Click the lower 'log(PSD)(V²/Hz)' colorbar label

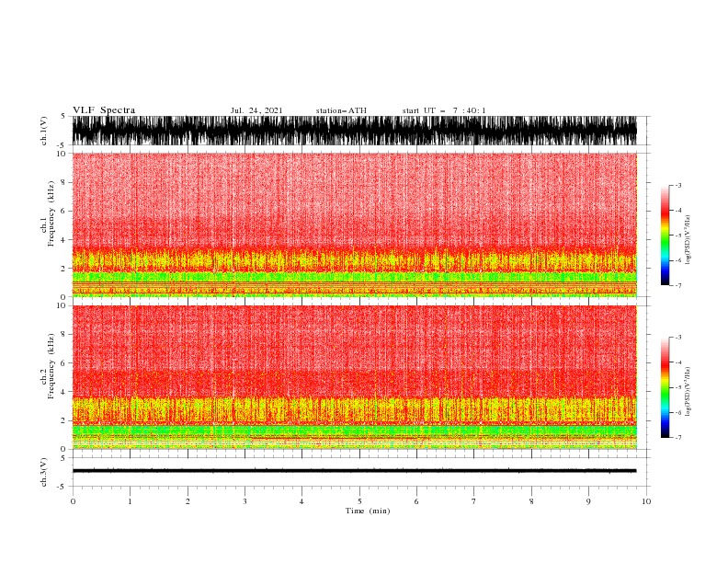(x=688, y=391)
